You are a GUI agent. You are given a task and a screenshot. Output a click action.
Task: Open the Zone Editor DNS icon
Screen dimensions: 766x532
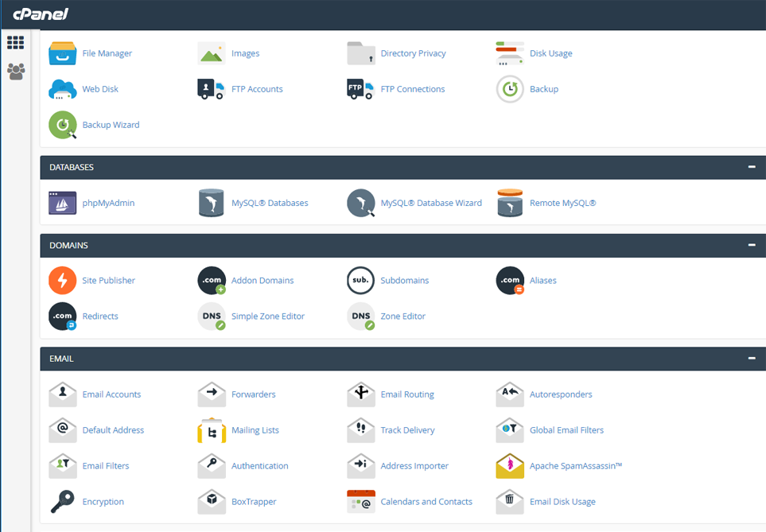click(361, 316)
